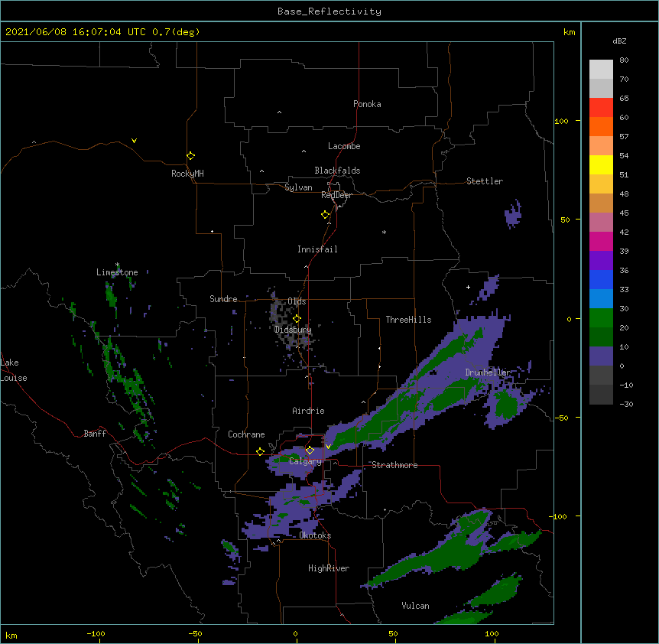Click the Innisfail city label
The image size is (659, 644).
pos(317,249)
